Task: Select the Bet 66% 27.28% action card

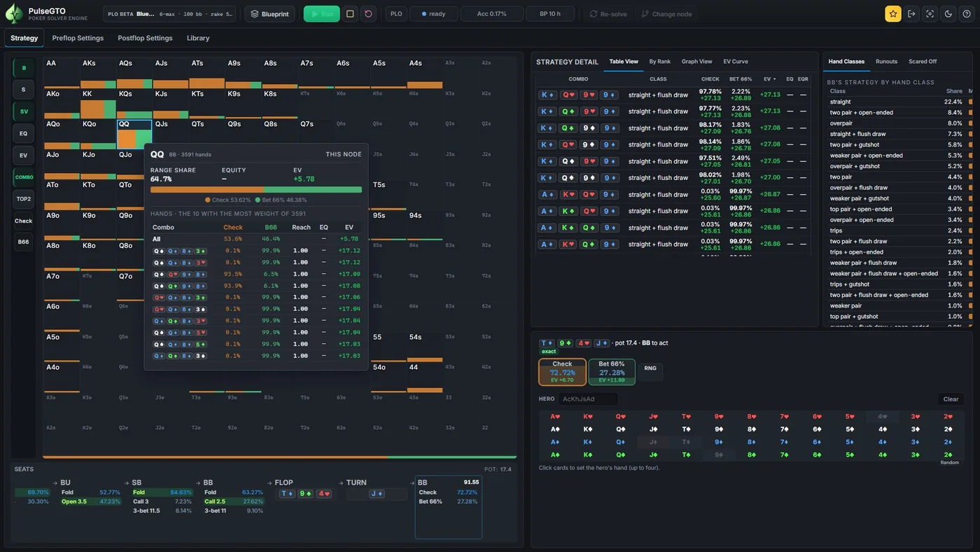Action: point(612,372)
